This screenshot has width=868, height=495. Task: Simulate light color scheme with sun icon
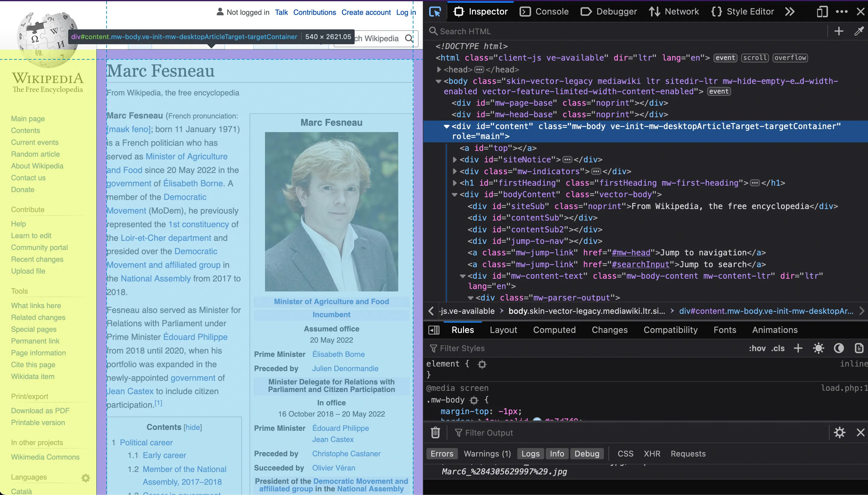coord(818,348)
